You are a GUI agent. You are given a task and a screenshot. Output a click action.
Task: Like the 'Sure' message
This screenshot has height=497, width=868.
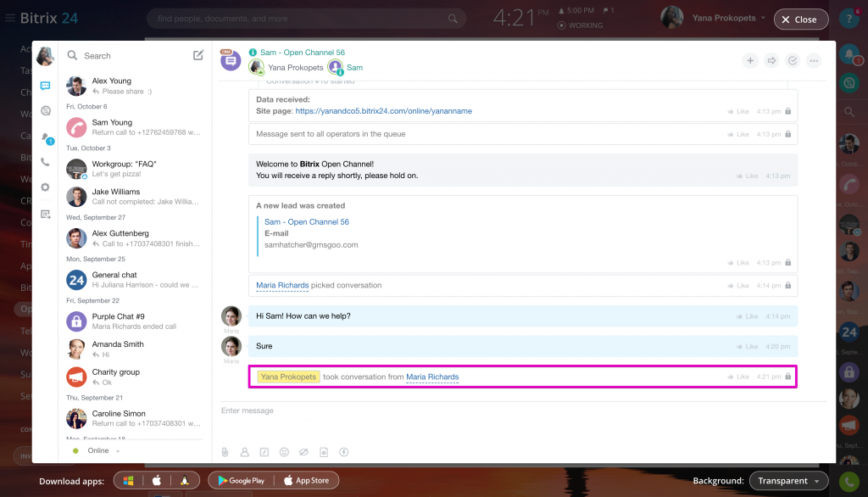[x=747, y=346]
